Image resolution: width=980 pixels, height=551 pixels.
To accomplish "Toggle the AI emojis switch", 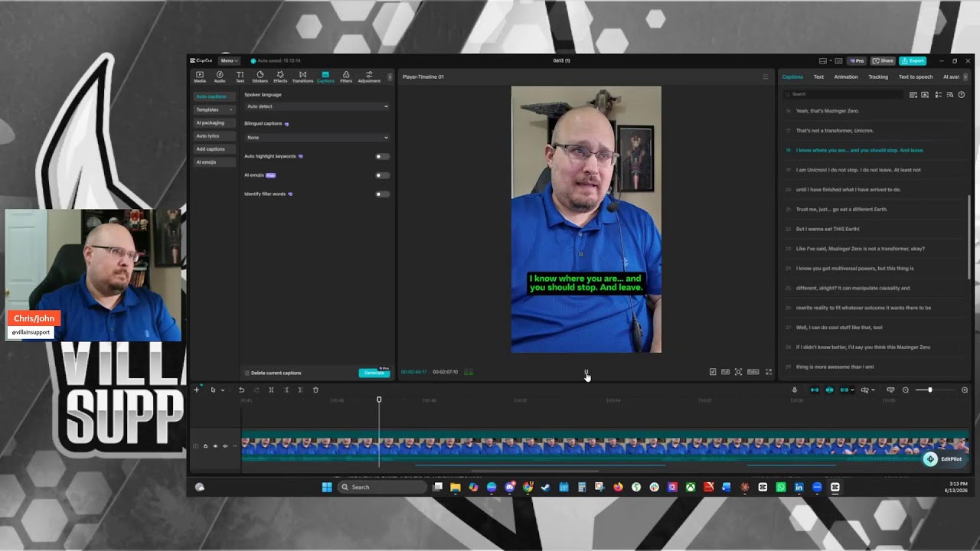I will [x=382, y=175].
